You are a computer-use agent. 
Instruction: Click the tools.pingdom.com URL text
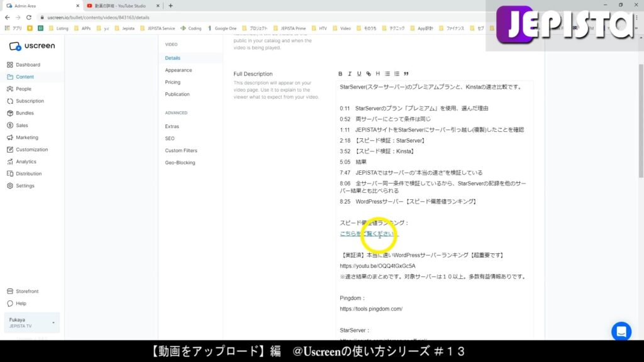point(371,309)
